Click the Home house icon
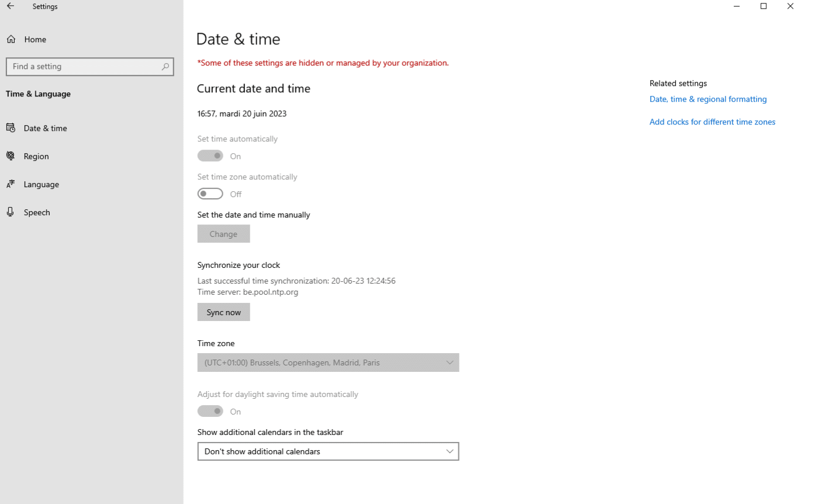The width and height of the screenshot is (815, 504). pos(11,39)
